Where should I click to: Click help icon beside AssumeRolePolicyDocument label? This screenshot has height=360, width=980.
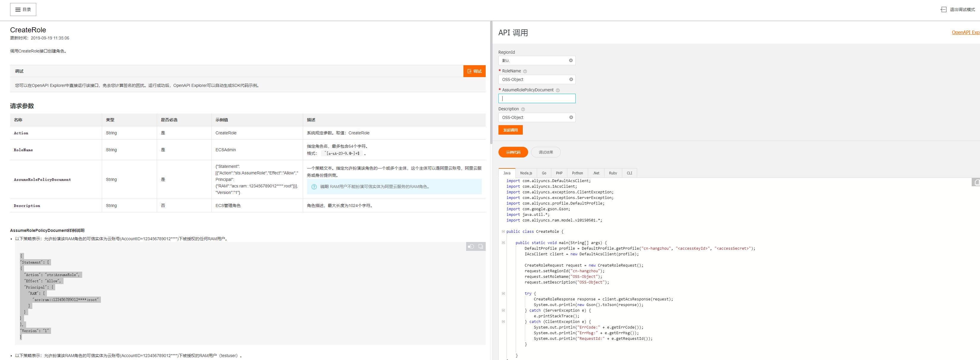[558, 90]
